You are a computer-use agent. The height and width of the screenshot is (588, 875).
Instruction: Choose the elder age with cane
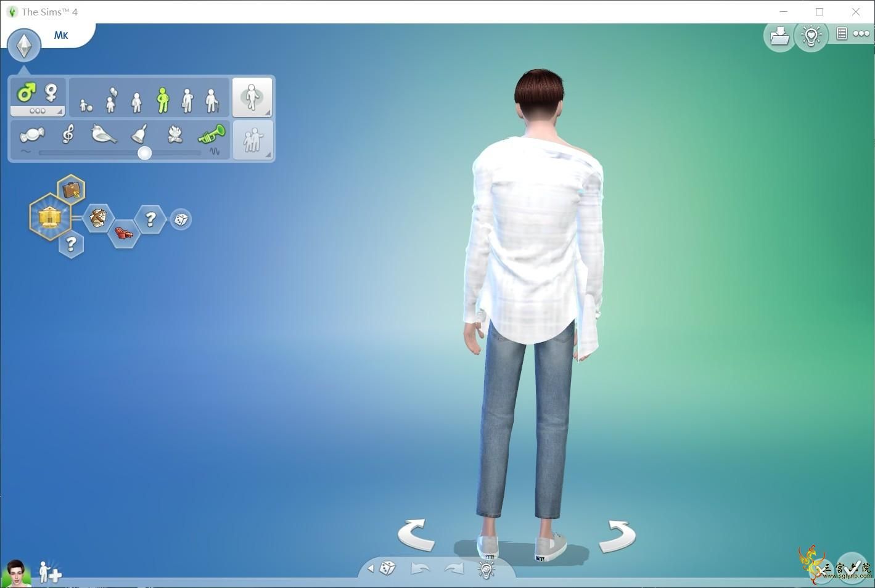click(212, 101)
